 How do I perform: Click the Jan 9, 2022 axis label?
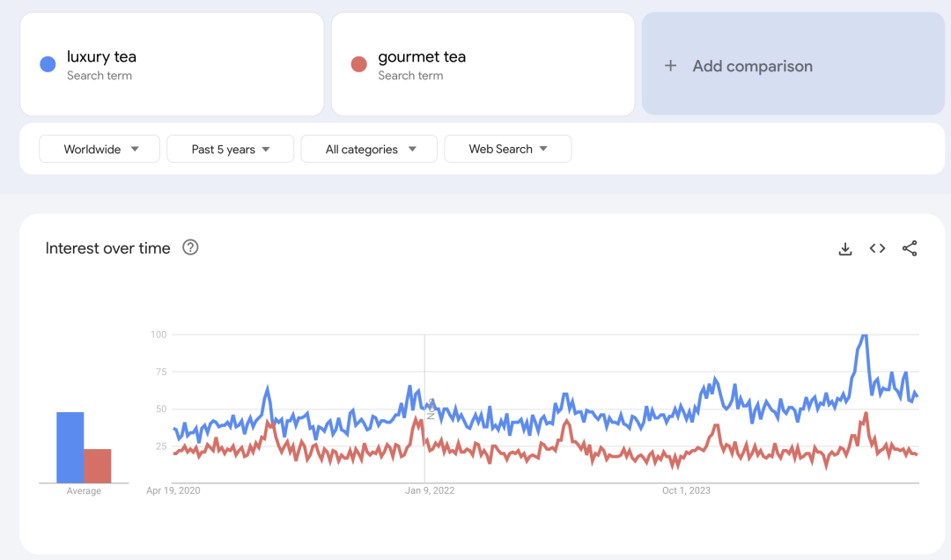[430, 490]
